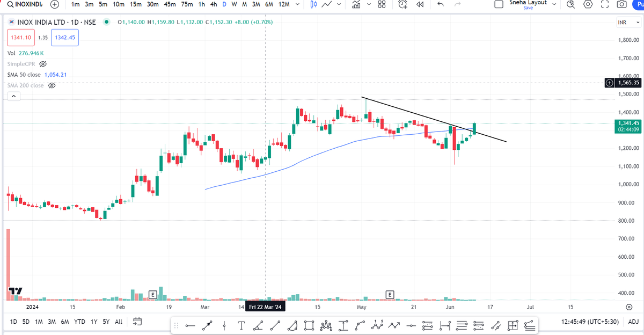Select the horizontal line drawing tool
The width and height of the screenshot is (644, 335).
[x=189, y=325]
